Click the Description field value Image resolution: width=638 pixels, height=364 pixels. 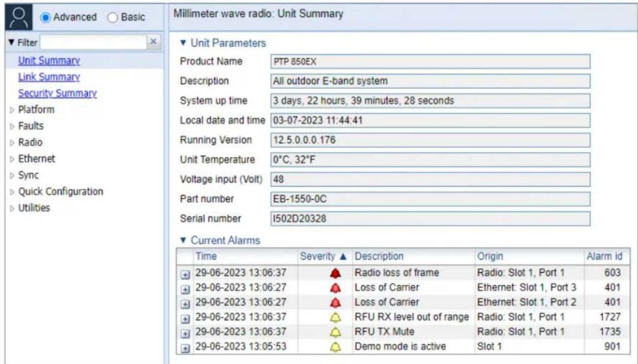point(431,81)
